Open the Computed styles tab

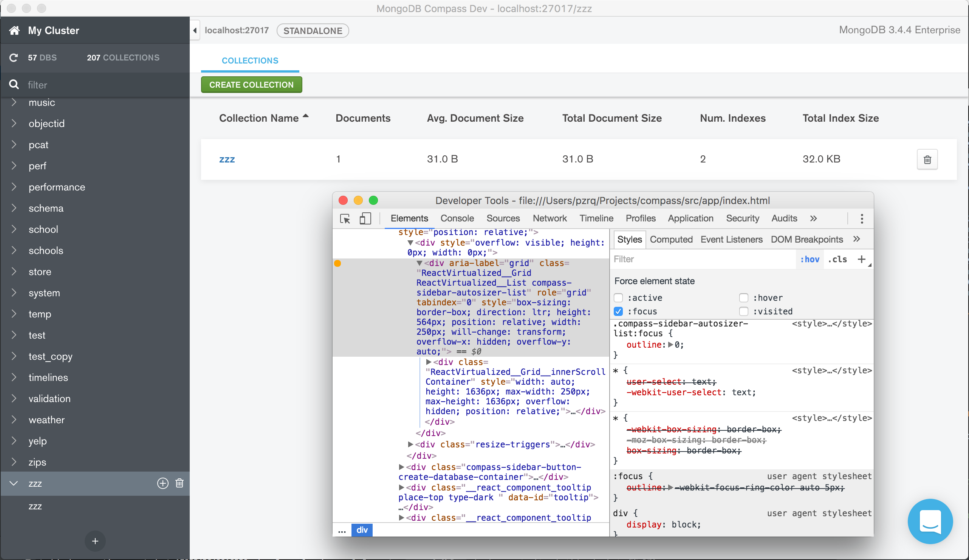(x=670, y=240)
